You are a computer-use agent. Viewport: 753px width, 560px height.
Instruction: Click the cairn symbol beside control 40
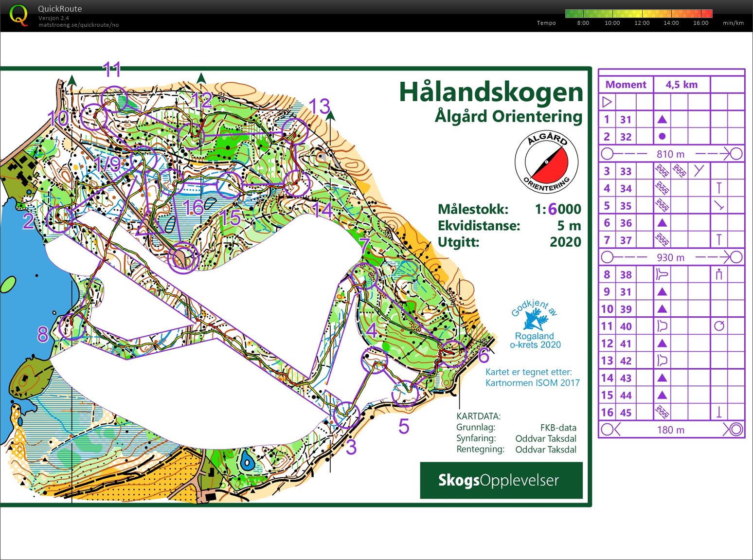(719, 325)
